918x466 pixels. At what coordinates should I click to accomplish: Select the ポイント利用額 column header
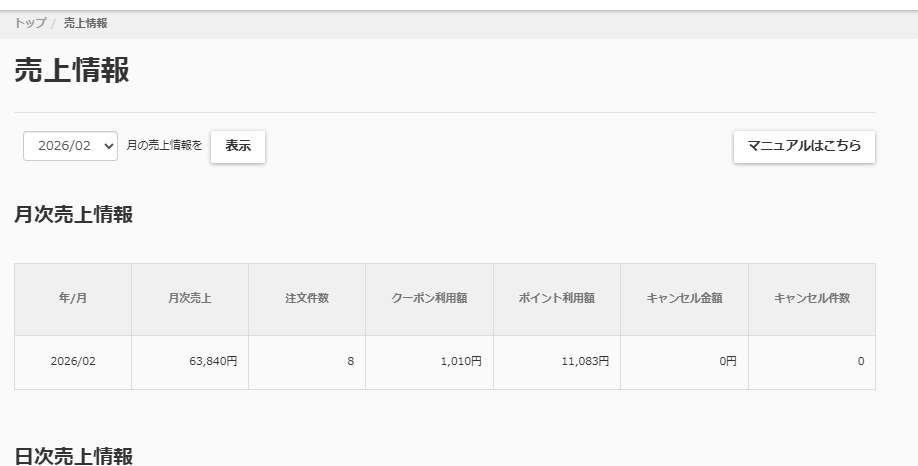click(x=557, y=299)
